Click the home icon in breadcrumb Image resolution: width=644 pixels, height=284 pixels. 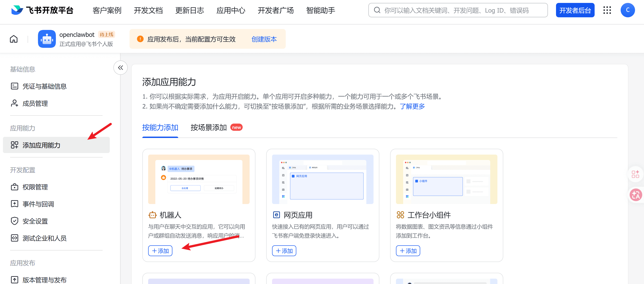pos(14,39)
